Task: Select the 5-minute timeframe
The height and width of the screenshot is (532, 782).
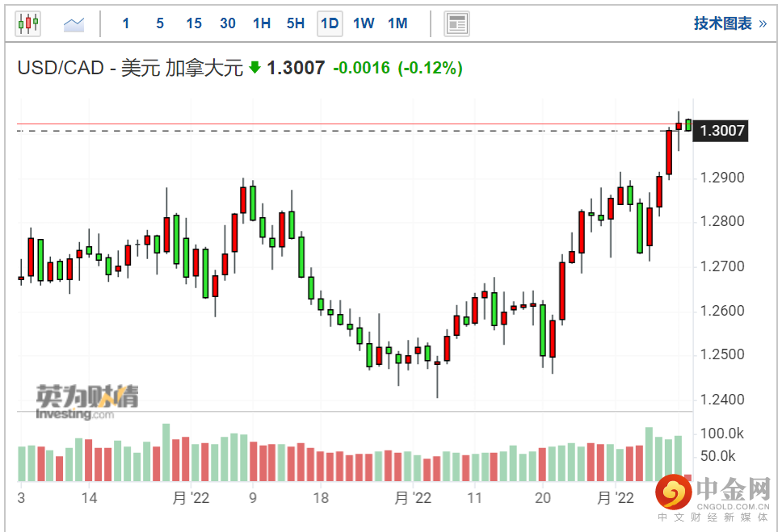Action: (160, 23)
